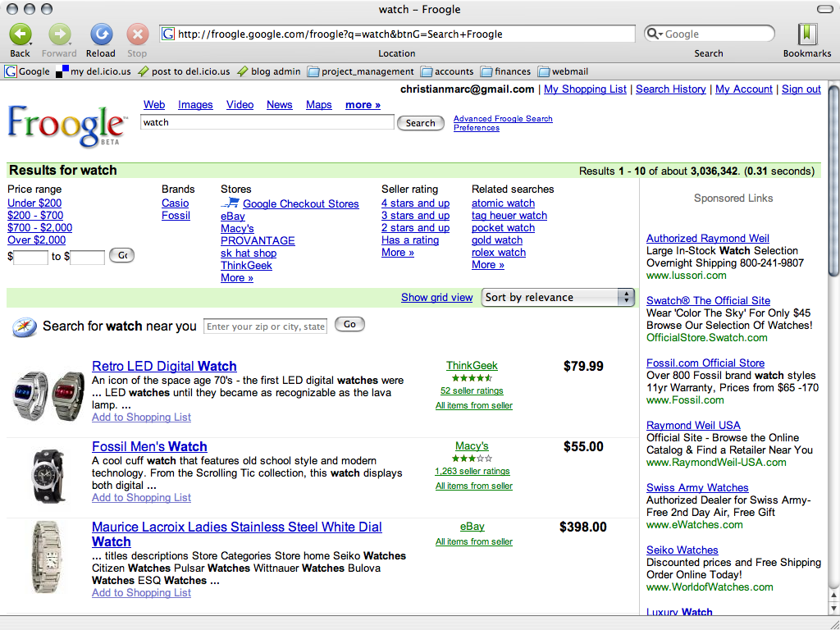Open the project_management bookmarks folder
Screen dimensions: 840x630
click(360, 71)
